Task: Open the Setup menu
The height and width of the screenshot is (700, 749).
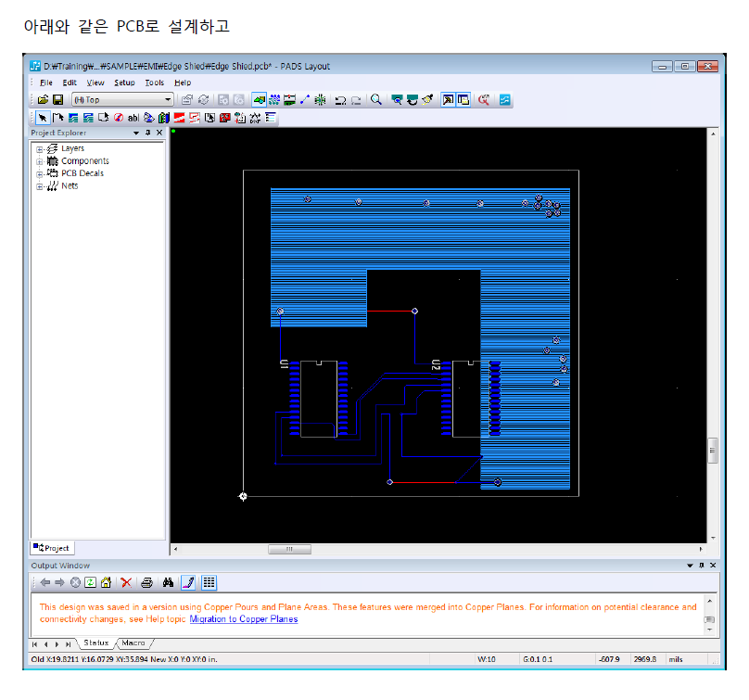Action: pyautogui.click(x=124, y=83)
